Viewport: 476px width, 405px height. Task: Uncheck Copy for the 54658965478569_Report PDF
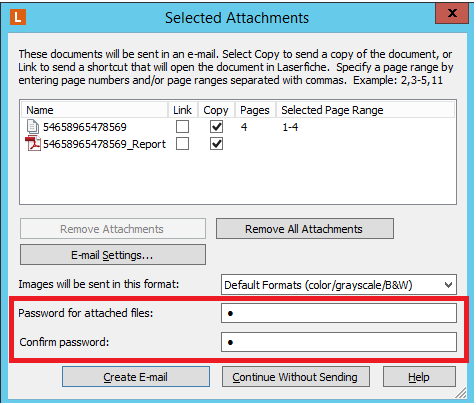[216, 144]
